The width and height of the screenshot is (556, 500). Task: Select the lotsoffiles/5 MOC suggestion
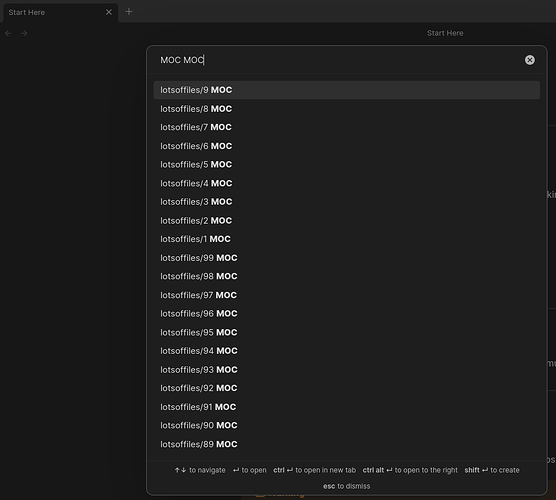click(346, 165)
